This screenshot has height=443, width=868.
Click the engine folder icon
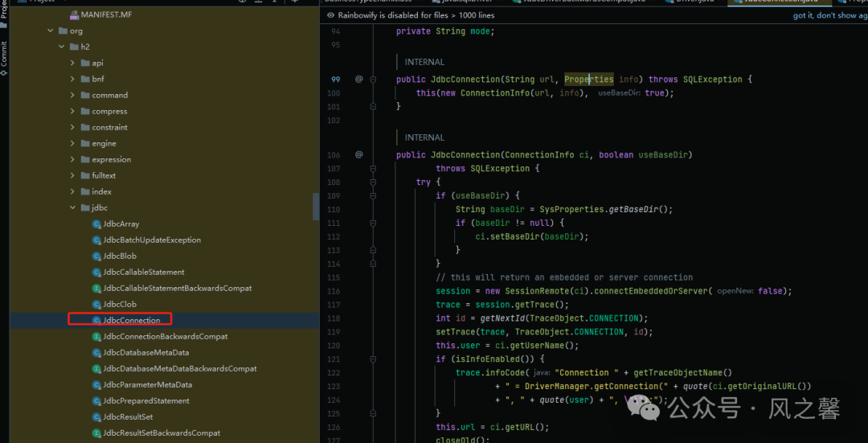(x=85, y=143)
